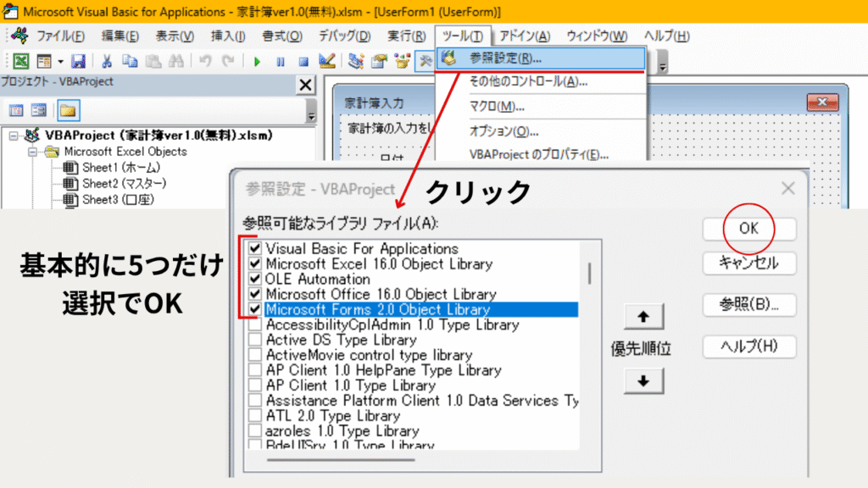
Task: Click the Toolbox hammer-and-wrench icon
Action: click(426, 61)
